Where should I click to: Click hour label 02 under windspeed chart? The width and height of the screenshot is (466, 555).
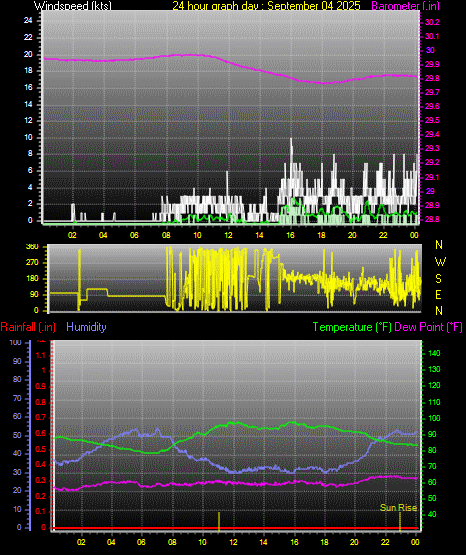(72, 235)
